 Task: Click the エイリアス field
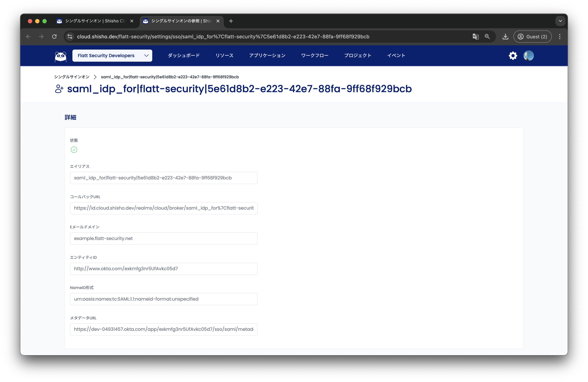163,178
